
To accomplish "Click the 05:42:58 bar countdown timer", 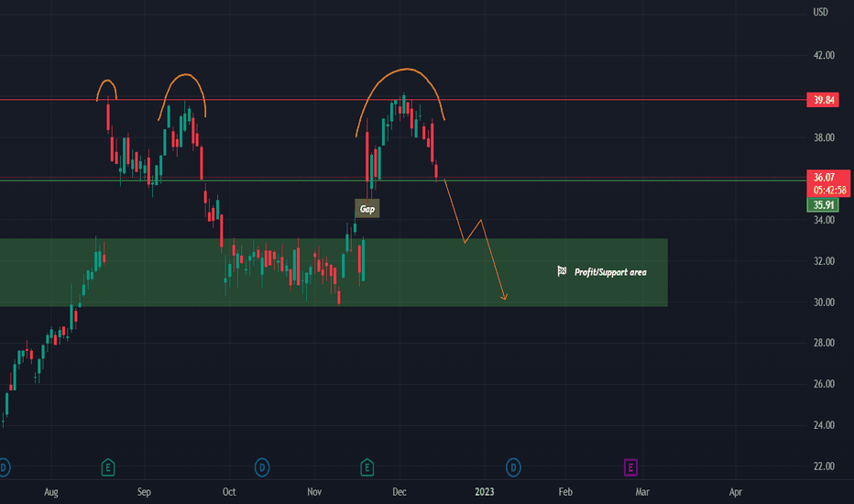I will click(829, 191).
